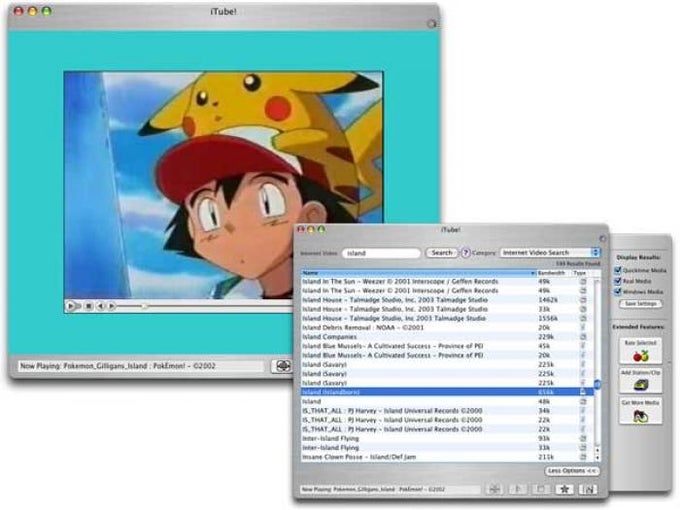Click the type icon on Island Companies row

click(x=583, y=337)
